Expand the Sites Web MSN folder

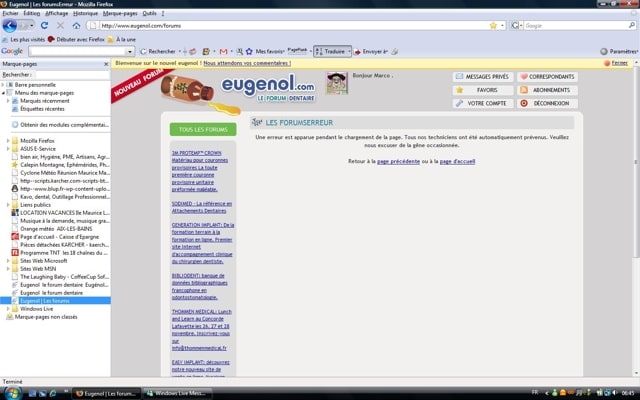click(x=8, y=269)
